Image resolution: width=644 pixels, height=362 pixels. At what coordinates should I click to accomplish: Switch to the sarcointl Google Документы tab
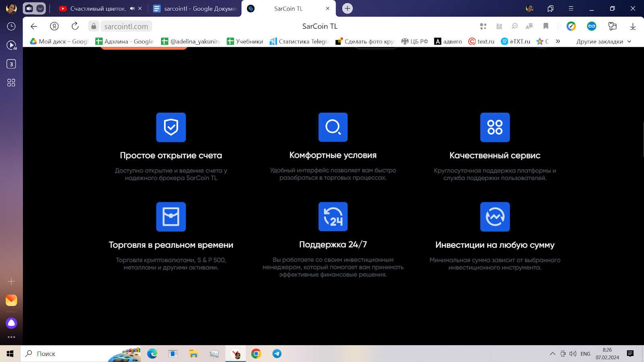click(x=195, y=8)
